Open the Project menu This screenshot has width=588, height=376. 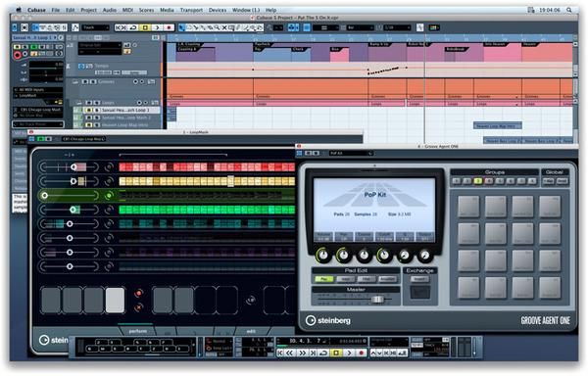pyautogui.click(x=88, y=10)
